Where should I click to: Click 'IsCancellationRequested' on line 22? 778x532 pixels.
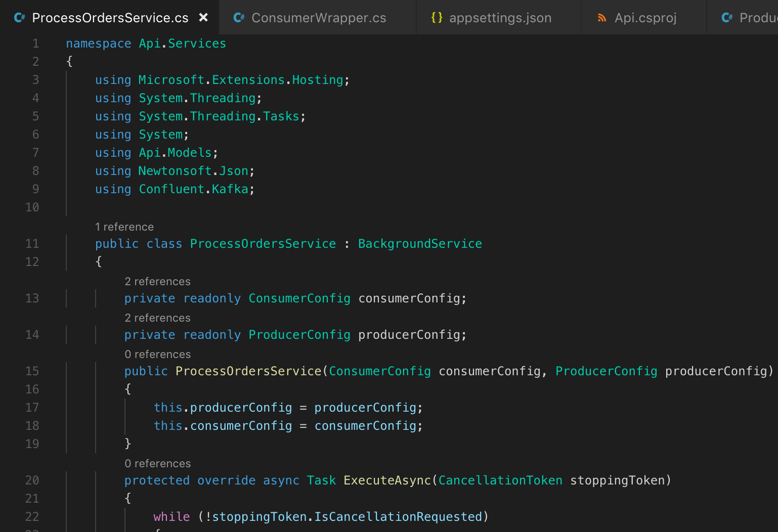398,517
